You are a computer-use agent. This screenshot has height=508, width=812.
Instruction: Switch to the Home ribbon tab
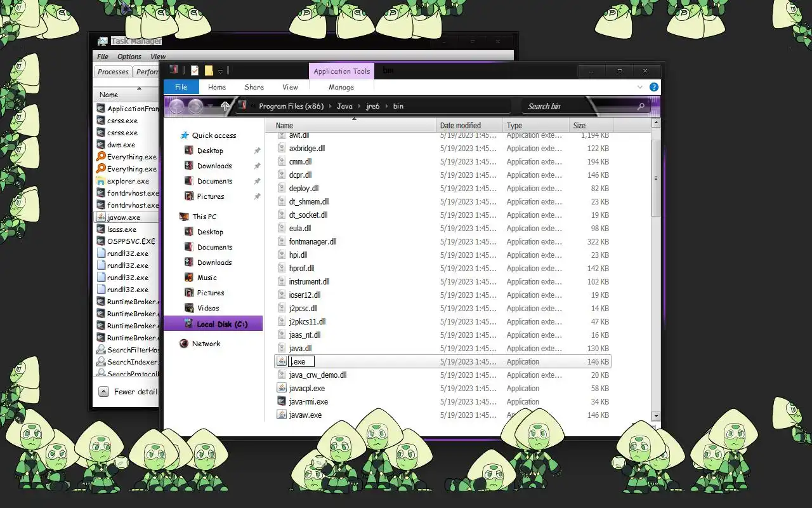coord(217,87)
